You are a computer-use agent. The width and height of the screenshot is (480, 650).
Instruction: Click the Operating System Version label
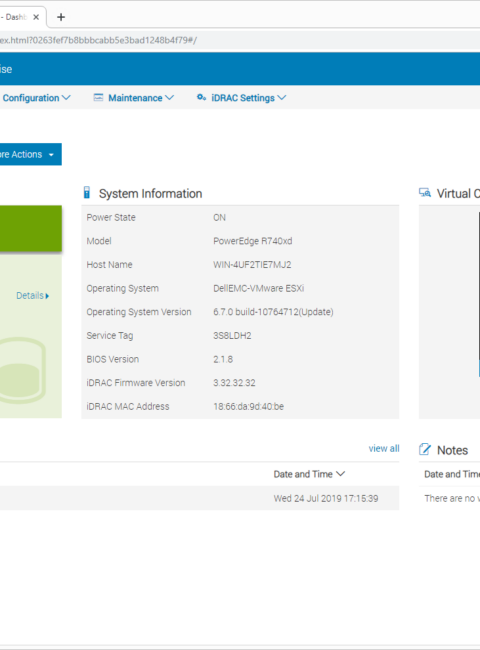139,312
